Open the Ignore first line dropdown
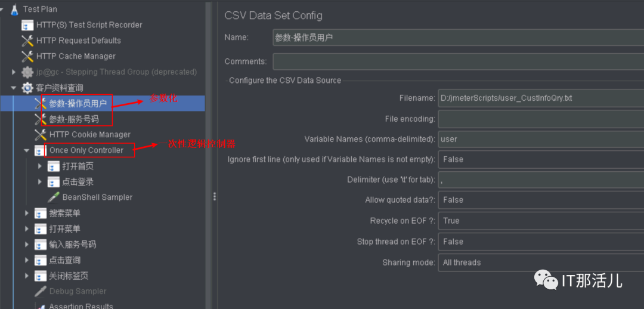 pos(540,159)
